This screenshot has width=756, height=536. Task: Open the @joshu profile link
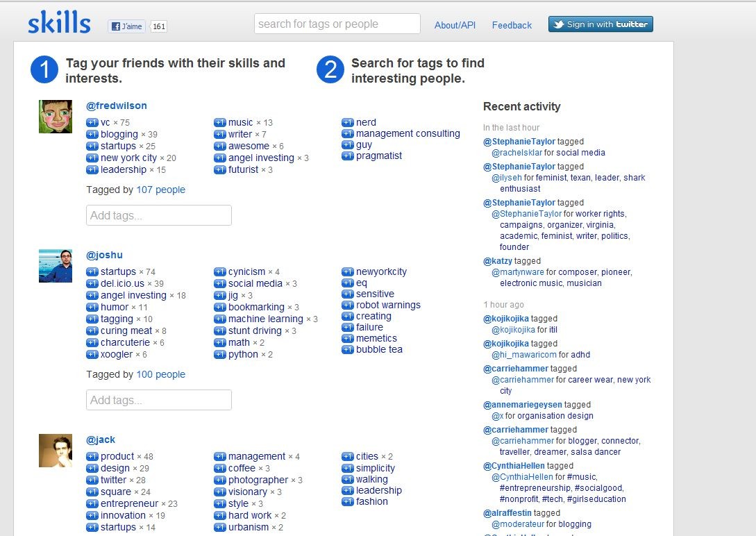(104, 255)
